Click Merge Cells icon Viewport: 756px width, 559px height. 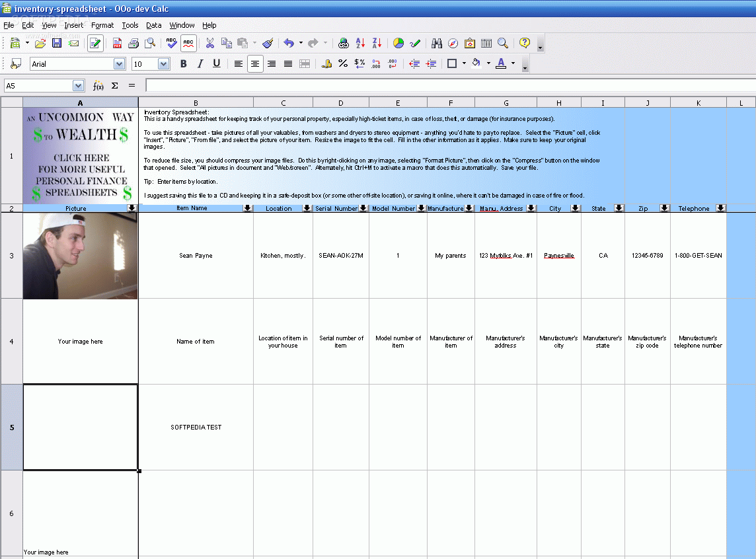point(305,63)
